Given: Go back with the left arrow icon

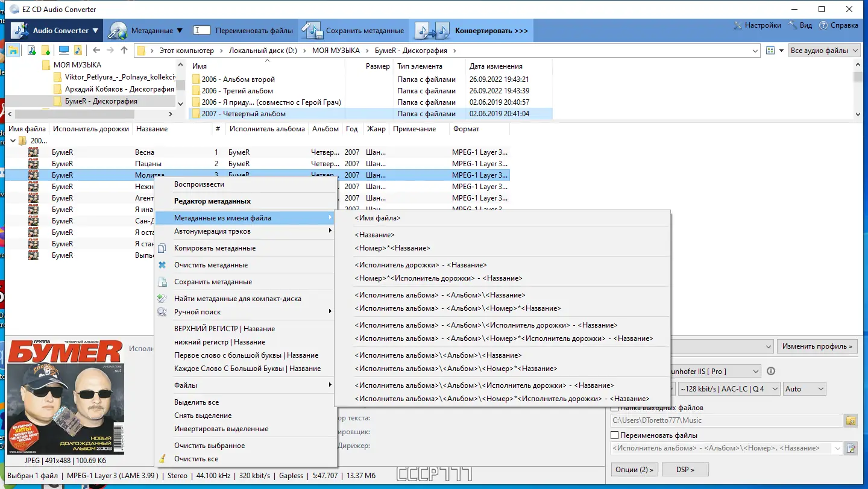Looking at the screenshot, I should coord(96,51).
